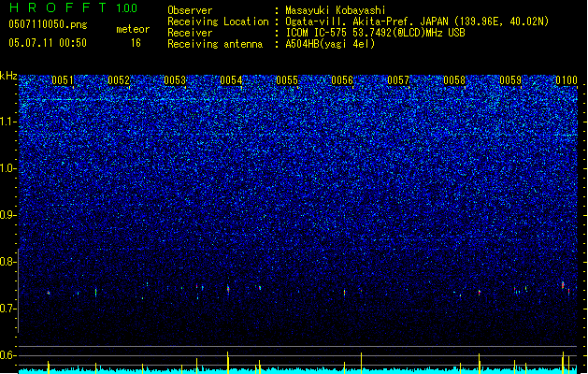The height and width of the screenshot is (374, 588).
Task: Click the 0.6 kHz axis label
Action: pos(8,355)
